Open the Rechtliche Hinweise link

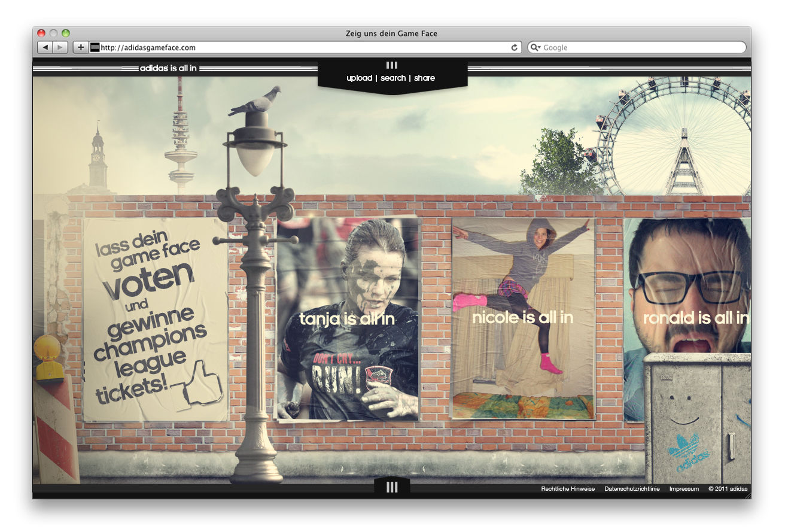click(x=567, y=489)
